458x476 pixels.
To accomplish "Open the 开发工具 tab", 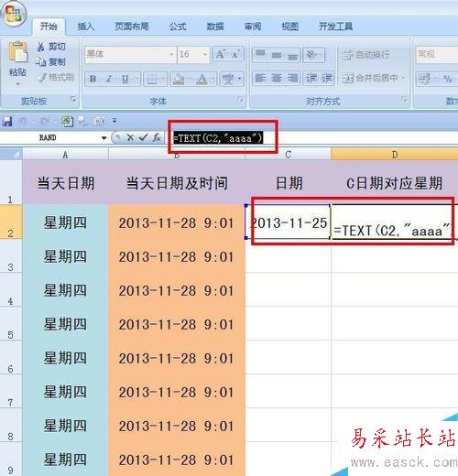I will tap(335, 27).
